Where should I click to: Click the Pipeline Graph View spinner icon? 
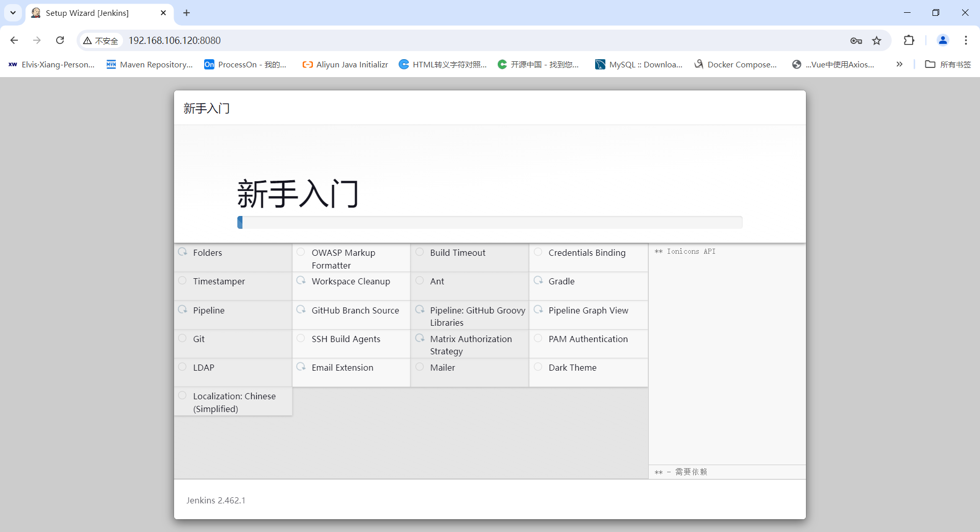538,309
